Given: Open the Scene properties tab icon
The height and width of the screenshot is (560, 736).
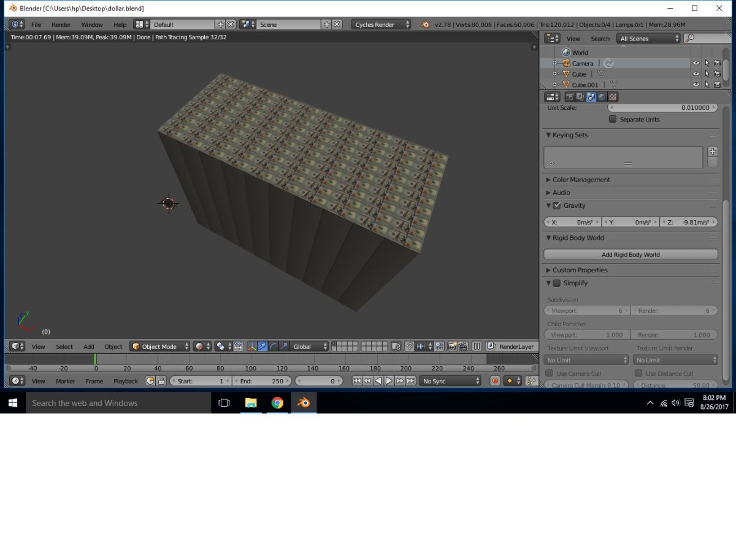Looking at the screenshot, I should coord(591,97).
